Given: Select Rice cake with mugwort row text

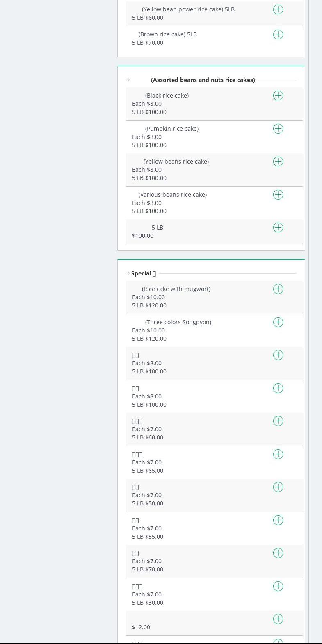Looking at the screenshot, I should click(176, 289).
